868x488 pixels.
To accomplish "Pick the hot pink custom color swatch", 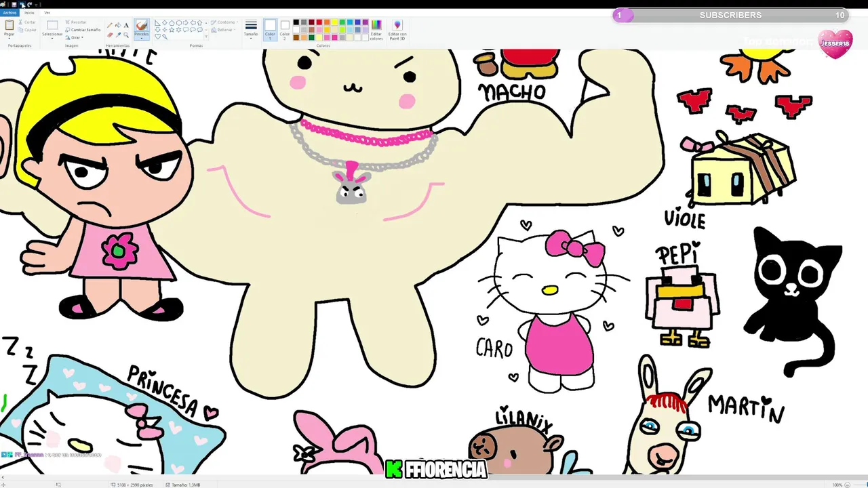I will click(x=334, y=37).
